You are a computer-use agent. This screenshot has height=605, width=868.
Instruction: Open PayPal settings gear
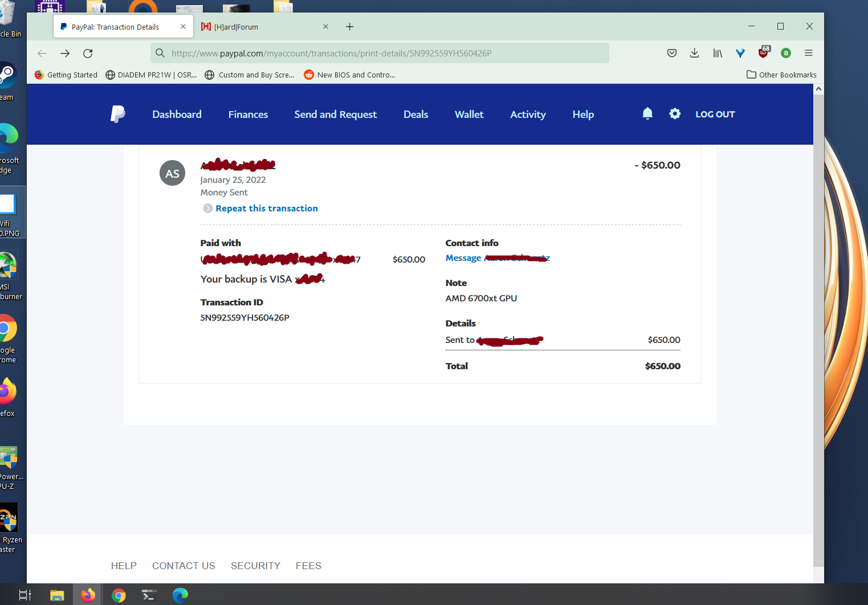point(675,114)
